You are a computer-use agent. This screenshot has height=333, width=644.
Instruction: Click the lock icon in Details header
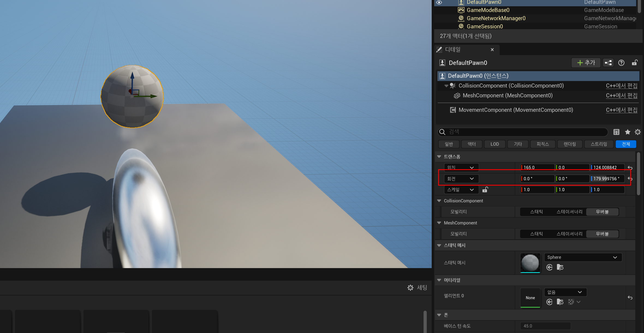[634, 63]
